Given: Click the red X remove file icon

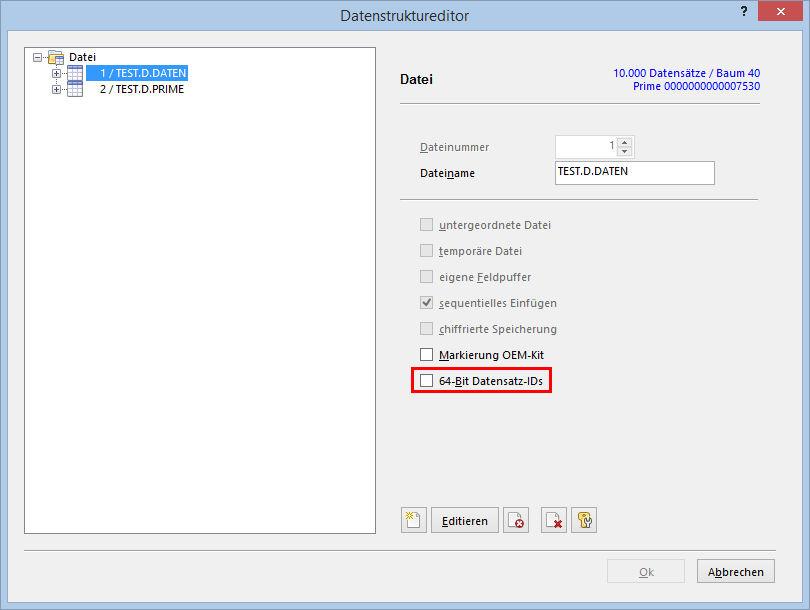Looking at the screenshot, I should tap(553, 520).
